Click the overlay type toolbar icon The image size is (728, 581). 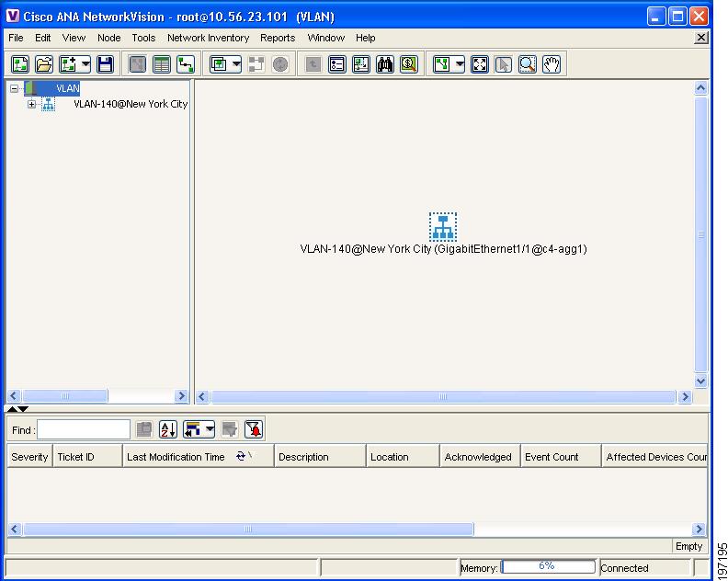tap(219, 64)
